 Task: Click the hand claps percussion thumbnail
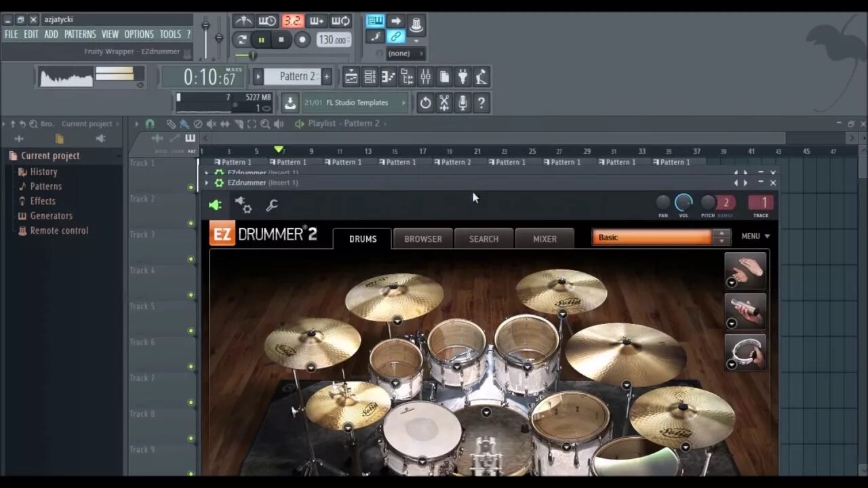(745, 270)
